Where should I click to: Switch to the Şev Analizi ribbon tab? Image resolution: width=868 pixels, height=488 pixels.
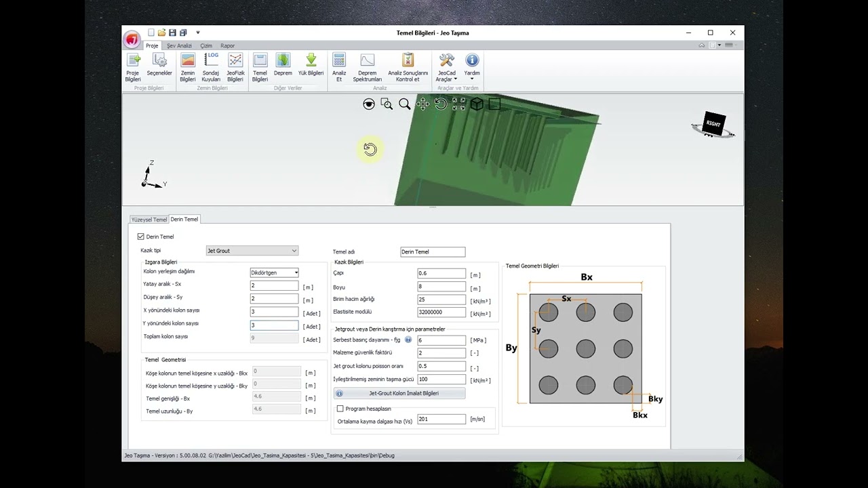pos(180,45)
